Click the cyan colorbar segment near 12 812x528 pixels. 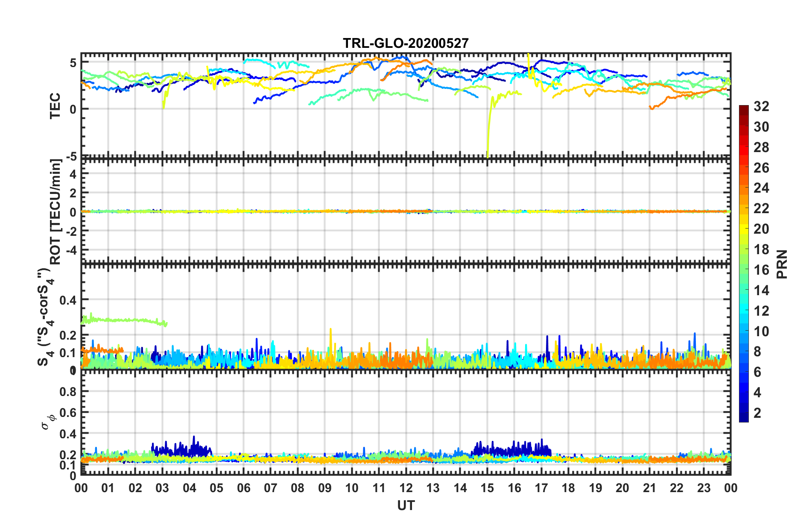[744, 311]
